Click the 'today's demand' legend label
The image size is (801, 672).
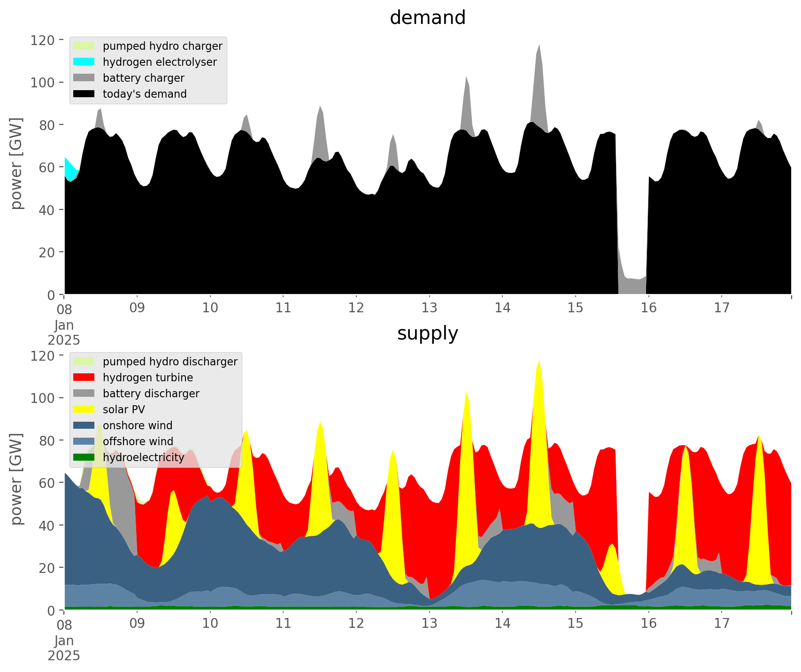[x=145, y=94]
